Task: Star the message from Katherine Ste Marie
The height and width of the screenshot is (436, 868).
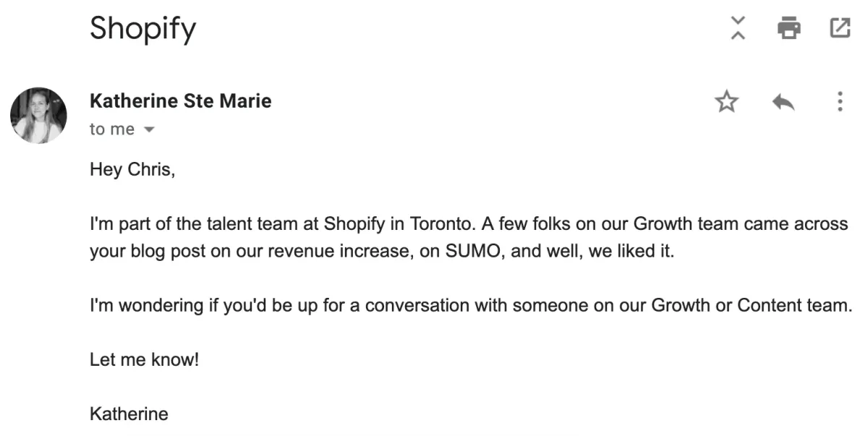Action: 726,102
